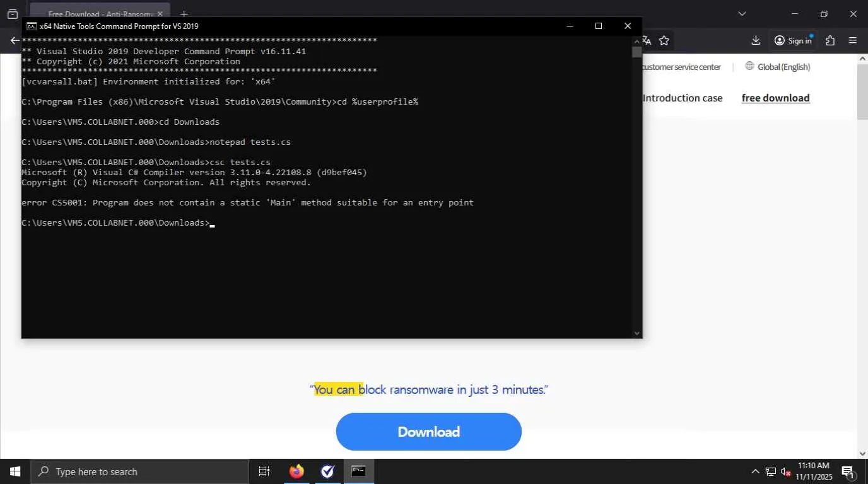Open the Global (English) language selector

click(x=778, y=67)
